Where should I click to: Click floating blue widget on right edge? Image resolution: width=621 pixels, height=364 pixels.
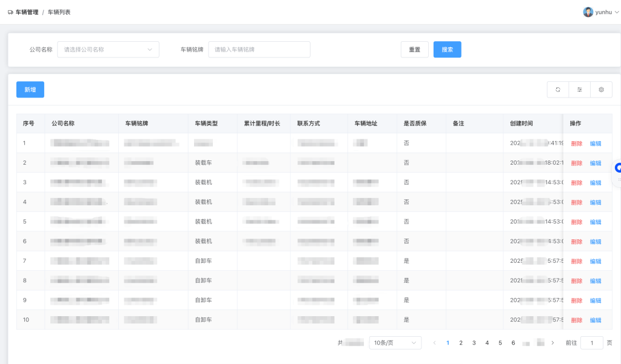[617, 168]
